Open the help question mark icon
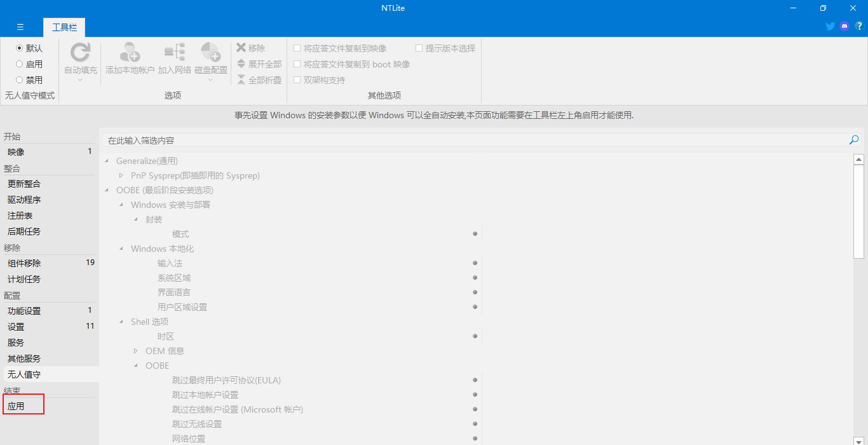 point(859,26)
